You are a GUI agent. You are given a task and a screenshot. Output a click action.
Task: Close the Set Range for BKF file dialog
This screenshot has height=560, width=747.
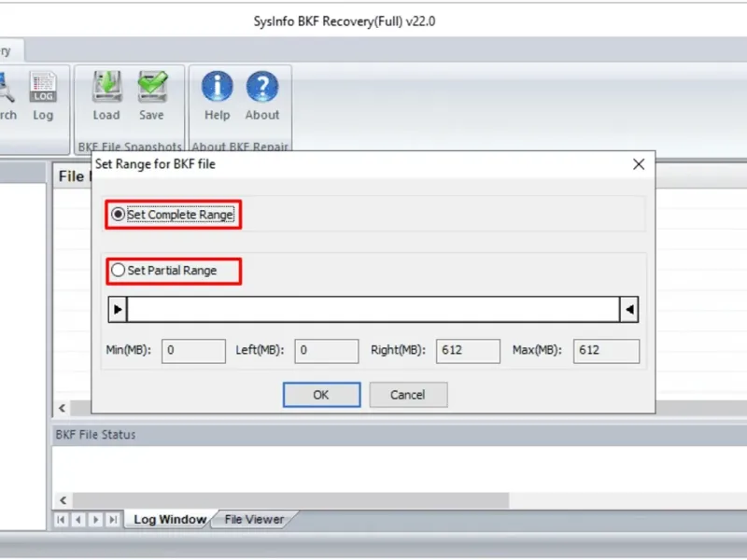click(639, 164)
